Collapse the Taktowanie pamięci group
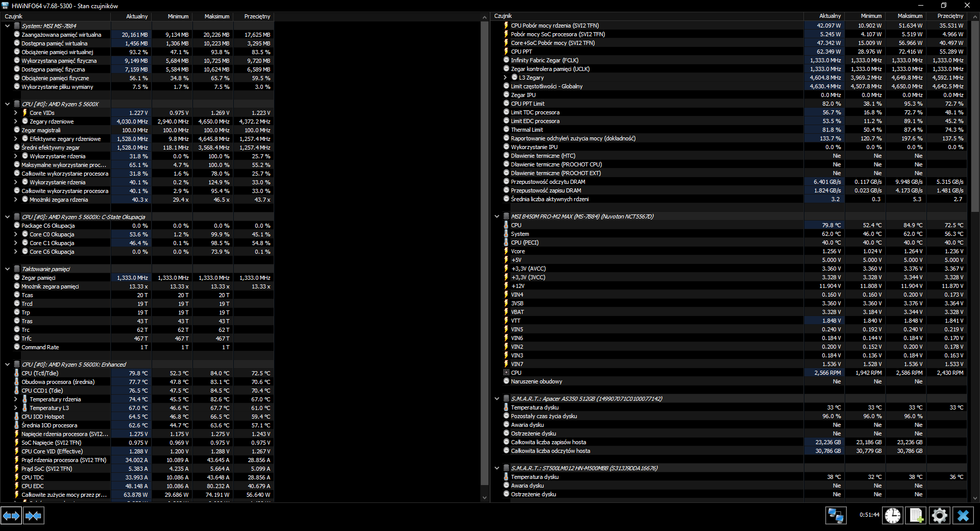Viewport: 980px width, 531px height. (7, 269)
